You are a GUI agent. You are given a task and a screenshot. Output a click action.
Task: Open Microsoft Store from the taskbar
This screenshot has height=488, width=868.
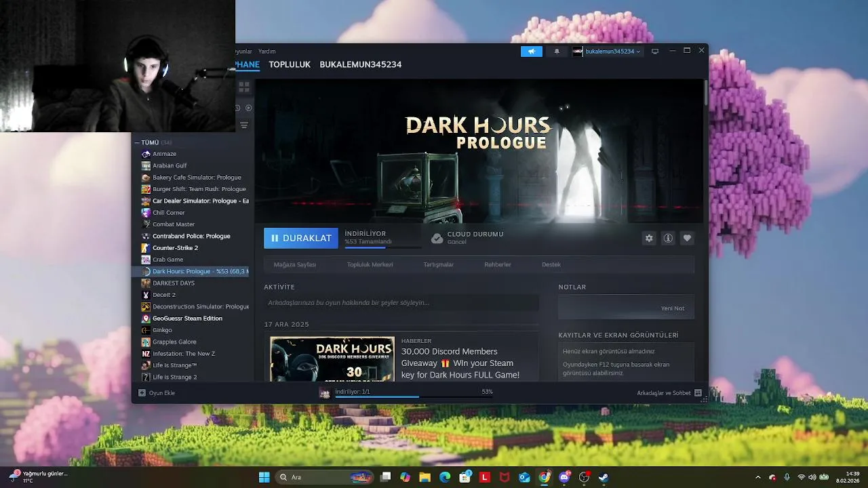pyautogui.click(x=465, y=477)
